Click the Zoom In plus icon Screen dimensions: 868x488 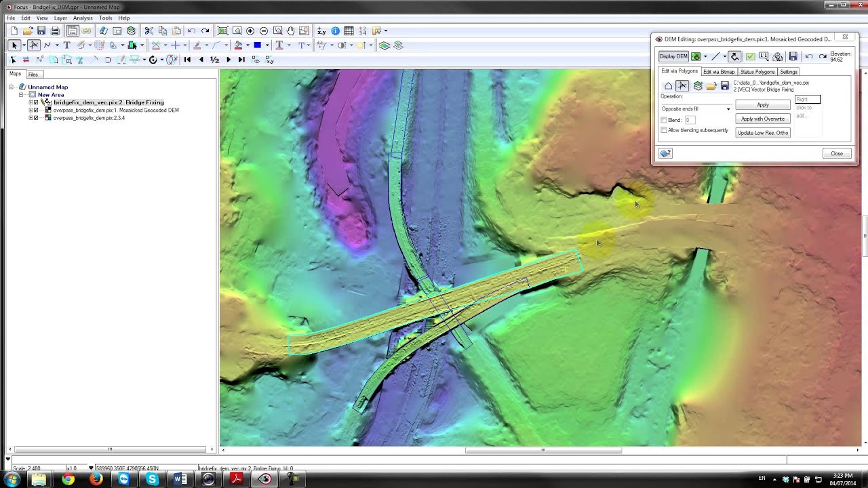250,30
